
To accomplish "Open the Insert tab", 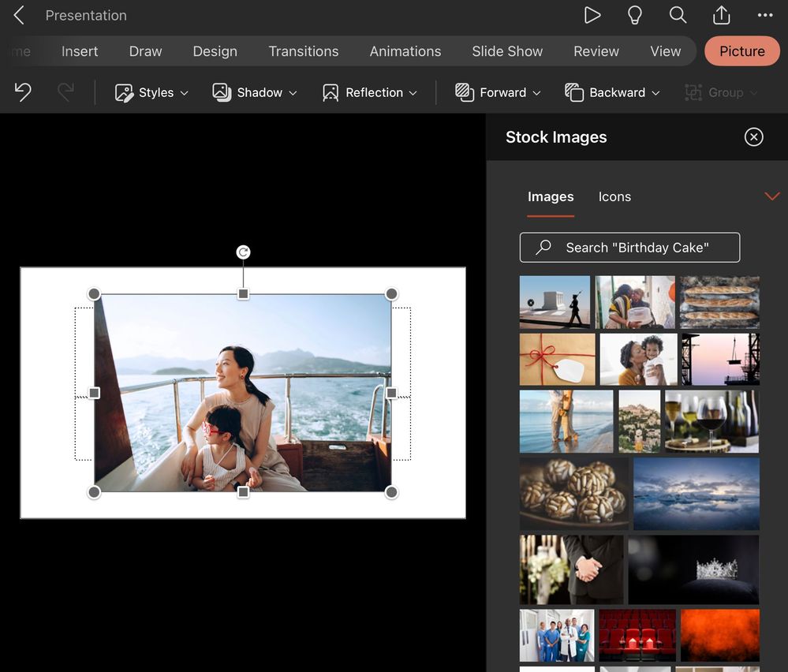I will click(x=80, y=51).
